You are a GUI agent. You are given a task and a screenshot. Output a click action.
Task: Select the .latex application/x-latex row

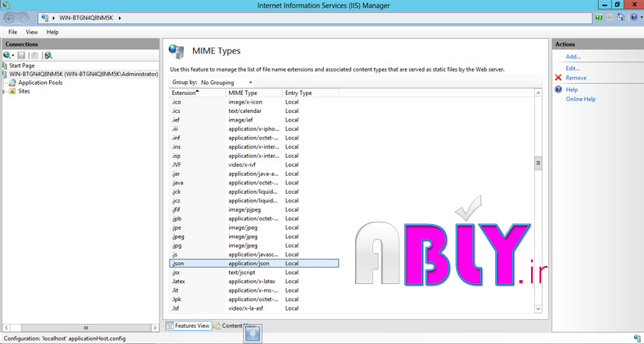point(254,281)
